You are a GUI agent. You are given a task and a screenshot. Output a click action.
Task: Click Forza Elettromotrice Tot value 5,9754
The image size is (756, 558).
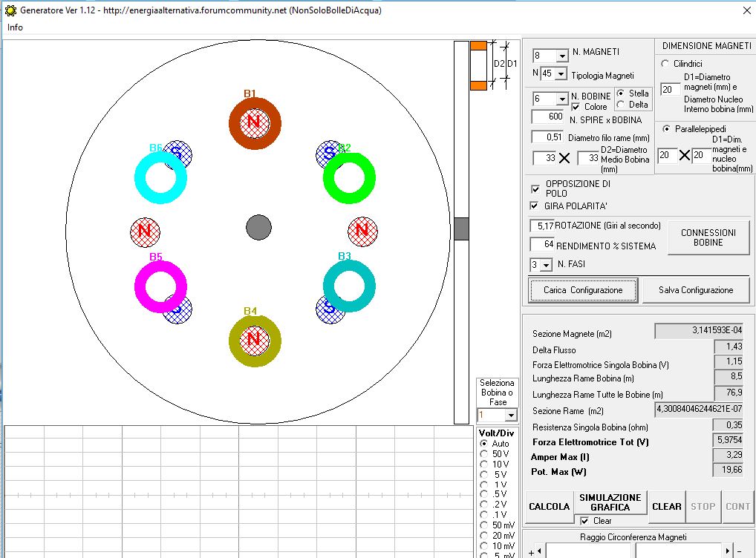tap(729, 440)
